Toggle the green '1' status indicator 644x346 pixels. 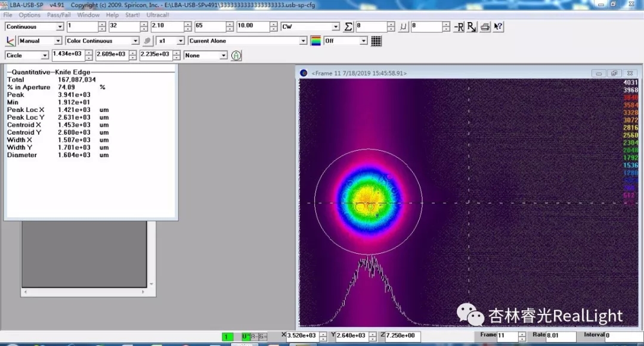(227, 336)
